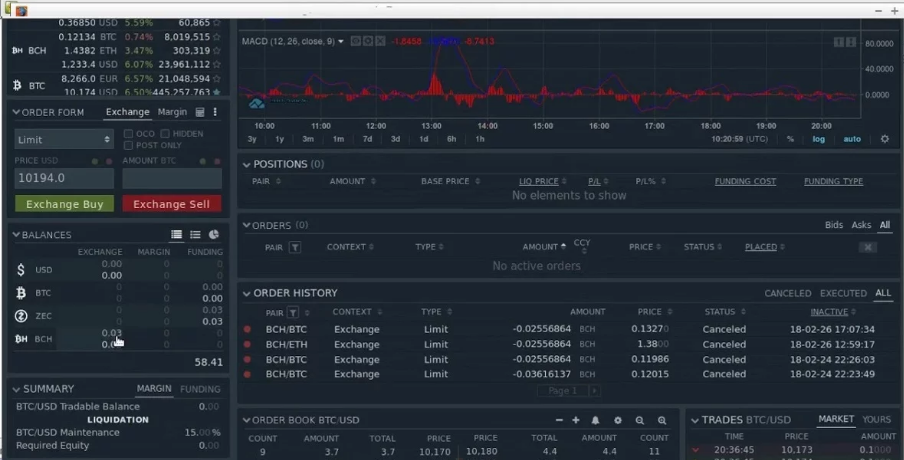
Task: Set chart range to 7d
Action: (x=367, y=139)
